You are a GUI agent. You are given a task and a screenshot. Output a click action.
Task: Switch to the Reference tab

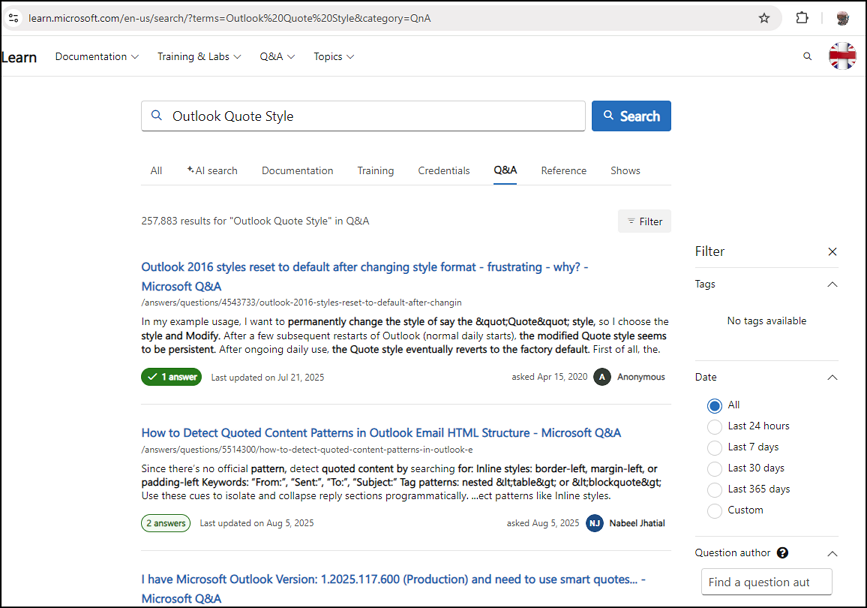coord(563,171)
